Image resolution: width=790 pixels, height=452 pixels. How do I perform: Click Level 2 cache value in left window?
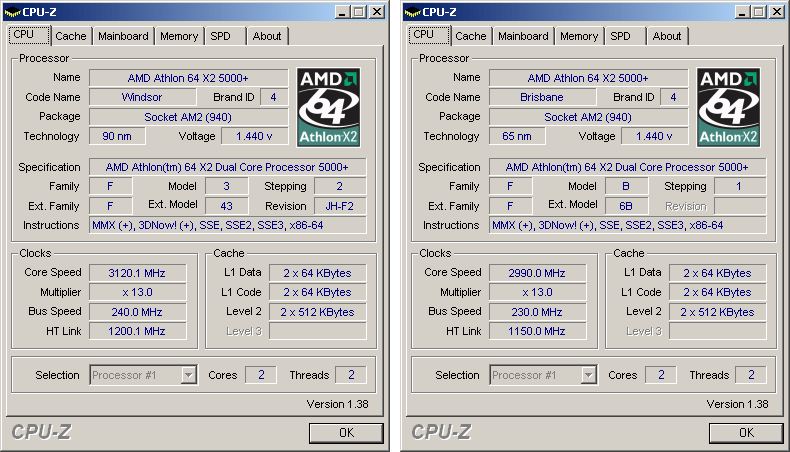click(x=317, y=312)
